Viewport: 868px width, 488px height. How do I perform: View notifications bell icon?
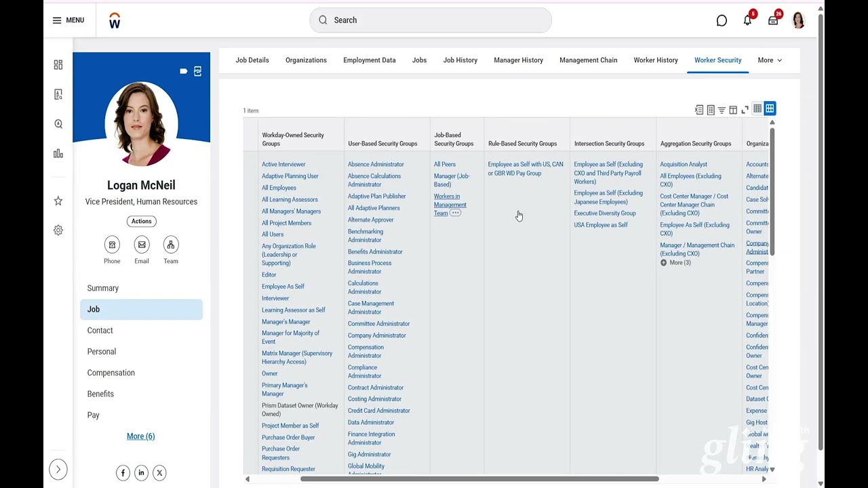(747, 20)
